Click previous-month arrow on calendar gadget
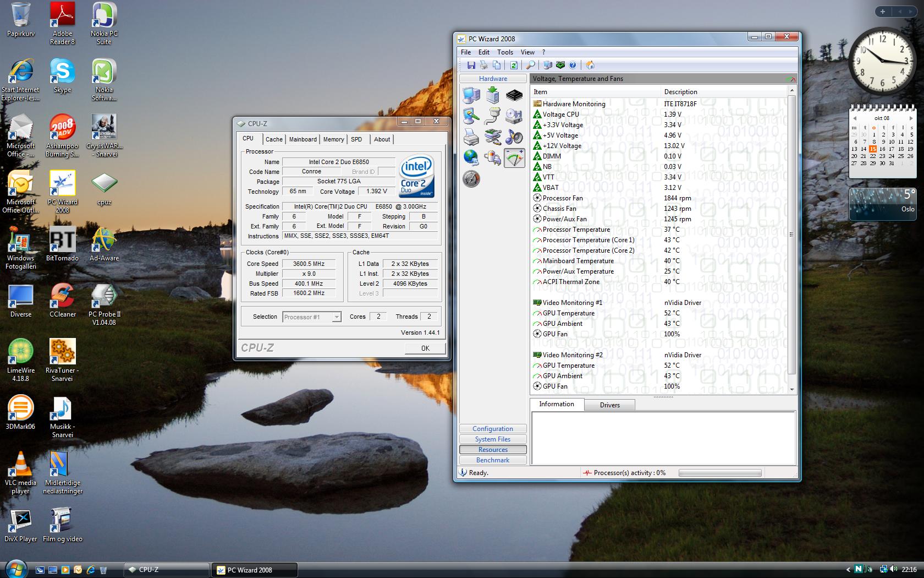 pyautogui.click(x=855, y=118)
